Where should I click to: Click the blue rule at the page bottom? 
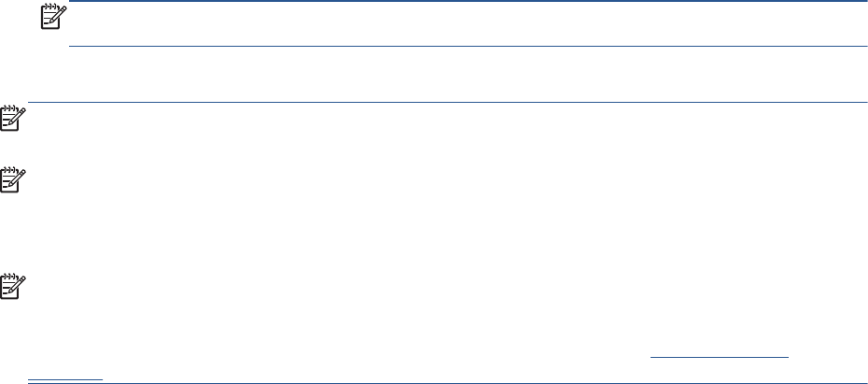pyautogui.click(x=467, y=382)
